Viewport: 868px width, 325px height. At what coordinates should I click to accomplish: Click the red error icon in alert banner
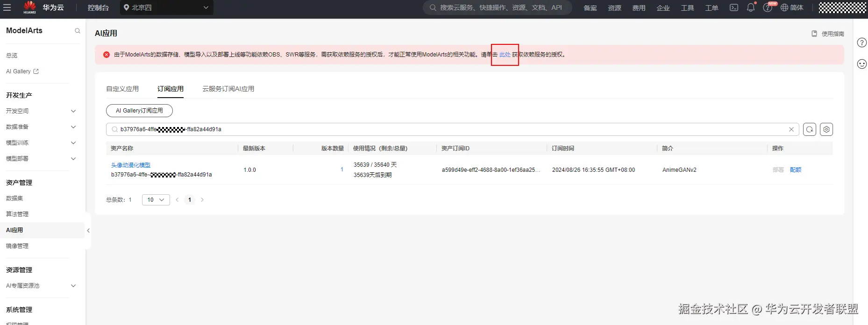coord(107,55)
